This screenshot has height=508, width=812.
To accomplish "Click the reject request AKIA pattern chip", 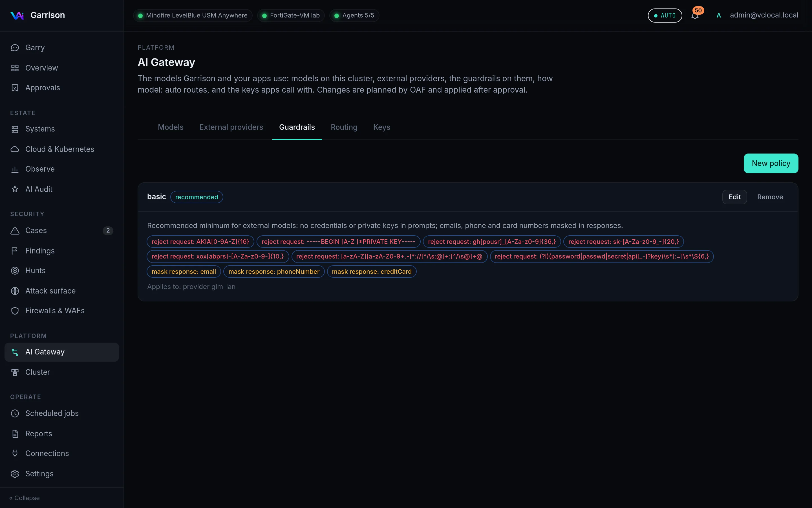I will tap(200, 242).
